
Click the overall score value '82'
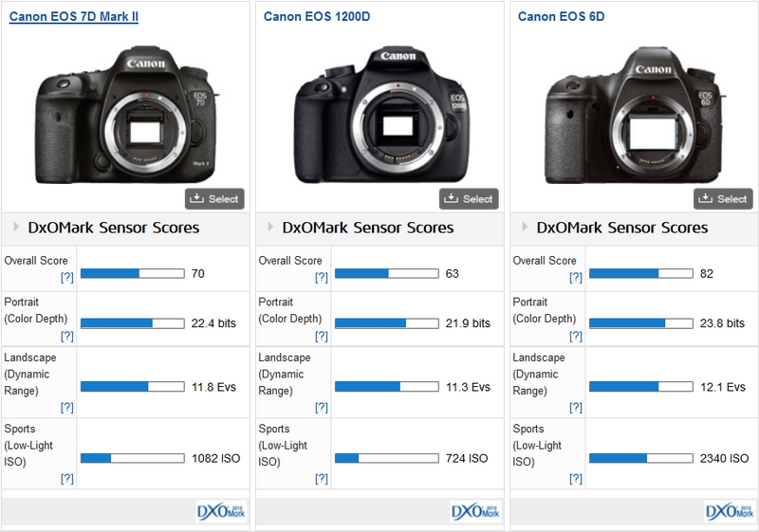[x=707, y=274]
